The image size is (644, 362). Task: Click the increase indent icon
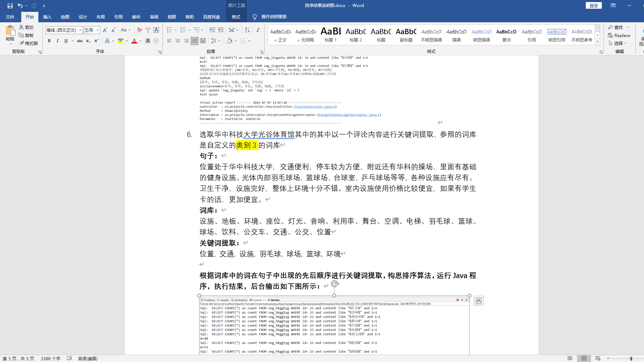click(x=221, y=30)
